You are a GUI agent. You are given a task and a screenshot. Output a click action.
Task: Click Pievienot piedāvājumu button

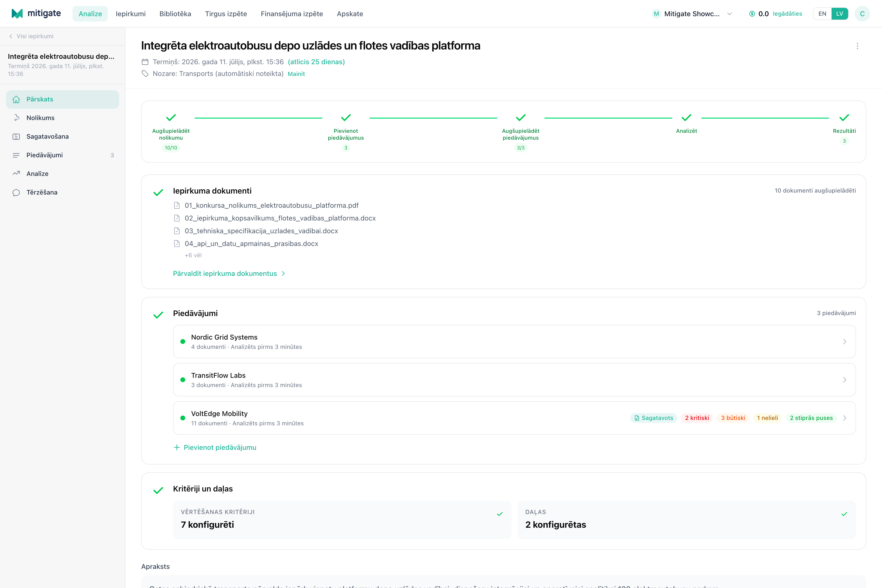pyautogui.click(x=215, y=447)
